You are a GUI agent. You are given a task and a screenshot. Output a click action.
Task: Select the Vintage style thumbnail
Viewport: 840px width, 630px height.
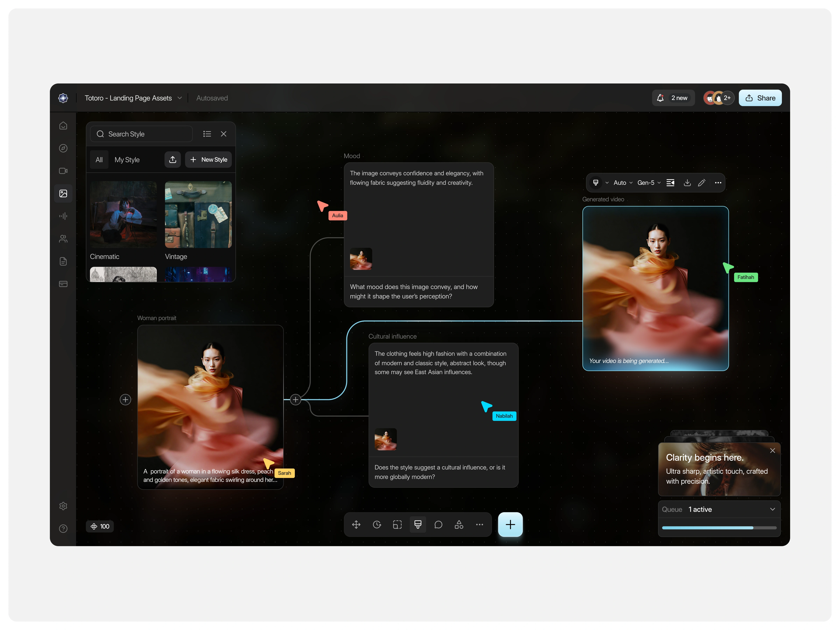tap(198, 215)
